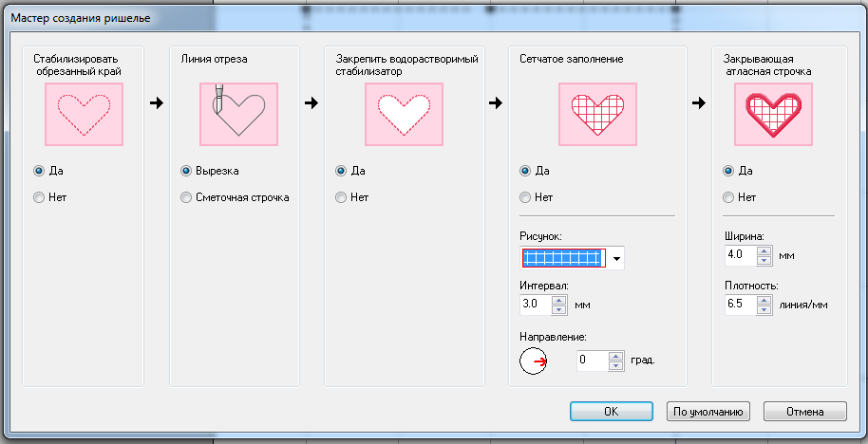Select 'Нет' for Закрывающая атласная строчка
The width and height of the screenshot is (868, 444).
coord(728,197)
